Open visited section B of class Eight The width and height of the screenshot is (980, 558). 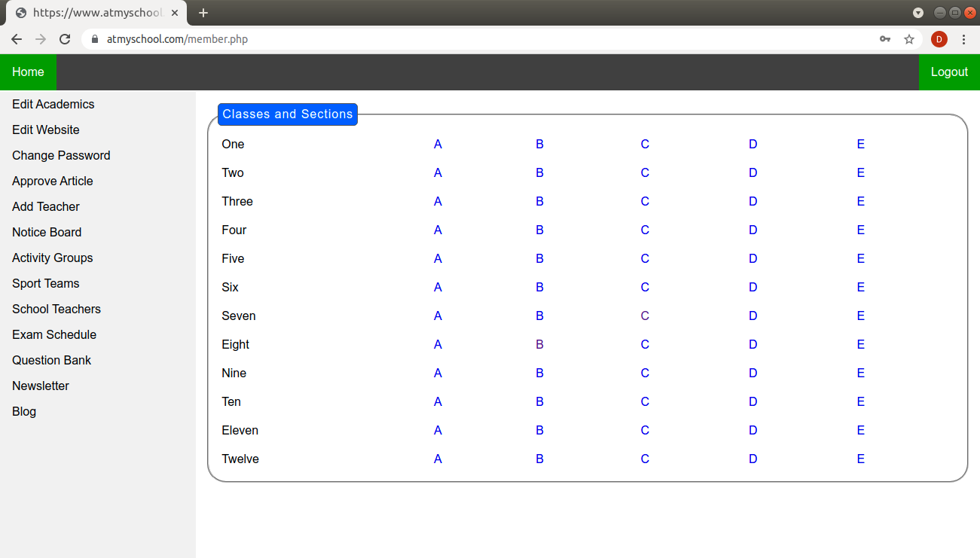(x=539, y=345)
